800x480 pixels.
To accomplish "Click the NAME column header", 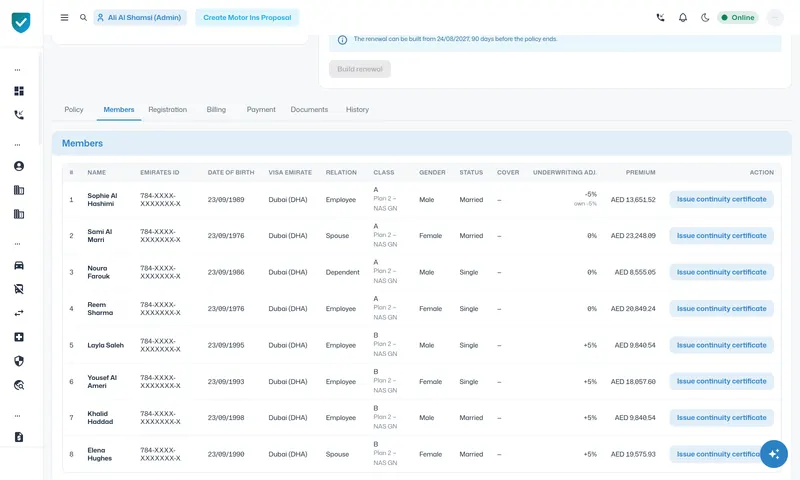I will [96, 172].
